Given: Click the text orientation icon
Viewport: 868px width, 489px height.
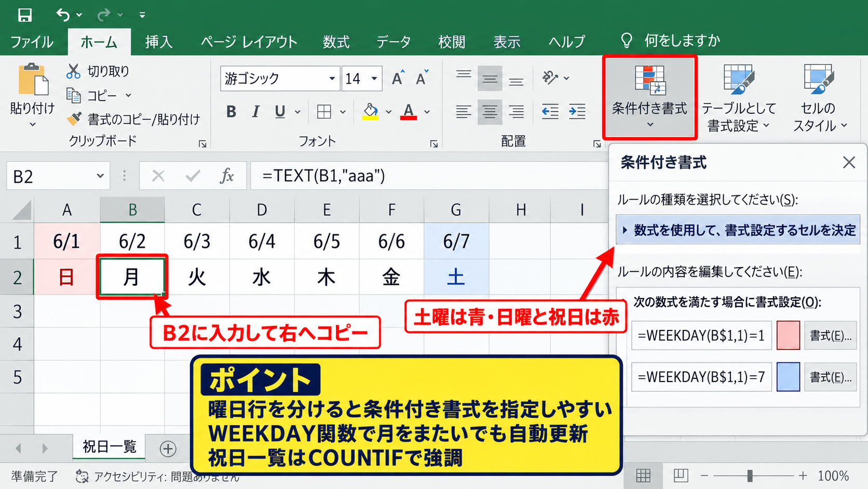Looking at the screenshot, I should pyautogui.click(x=550, y=78).
